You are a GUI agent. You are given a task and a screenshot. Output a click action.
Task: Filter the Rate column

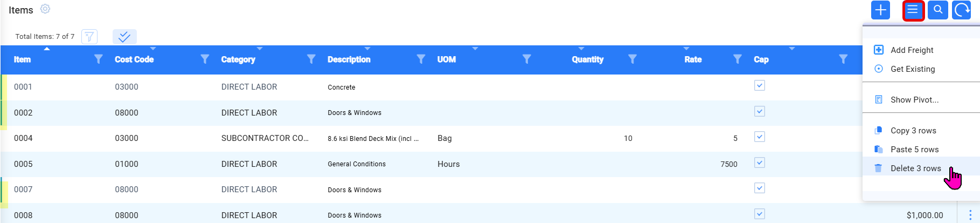738,59
